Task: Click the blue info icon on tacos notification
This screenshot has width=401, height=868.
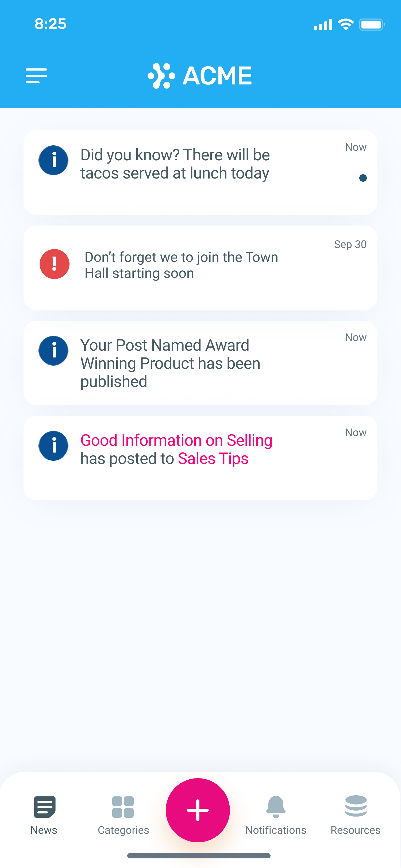Action: (x=53, y=160)
